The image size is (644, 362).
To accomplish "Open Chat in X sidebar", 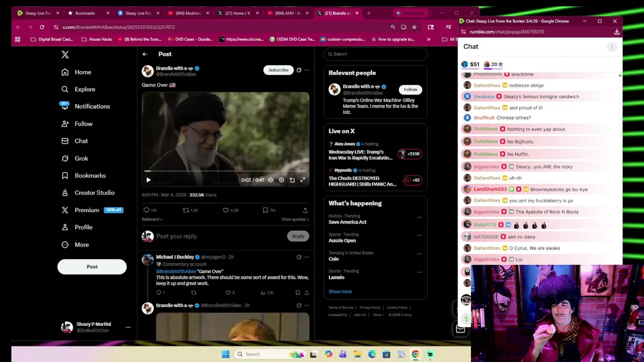I will pyautogui.click(x=74, y=141).
